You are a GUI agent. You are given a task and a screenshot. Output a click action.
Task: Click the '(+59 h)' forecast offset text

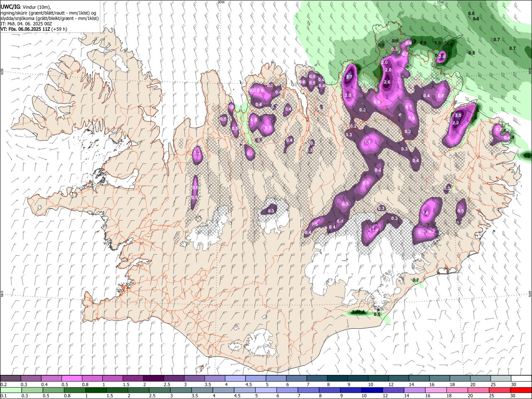(x=59, y=29)
